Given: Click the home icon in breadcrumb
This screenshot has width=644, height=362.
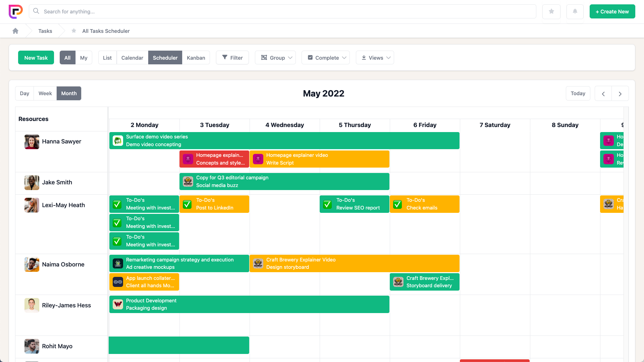Looking at the screenshot, I should pyautogui.click(x=15, y=31).
